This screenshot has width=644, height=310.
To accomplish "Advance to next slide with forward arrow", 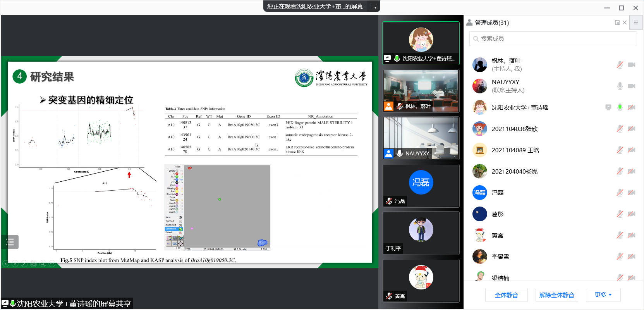I will (x=15, y=264).
